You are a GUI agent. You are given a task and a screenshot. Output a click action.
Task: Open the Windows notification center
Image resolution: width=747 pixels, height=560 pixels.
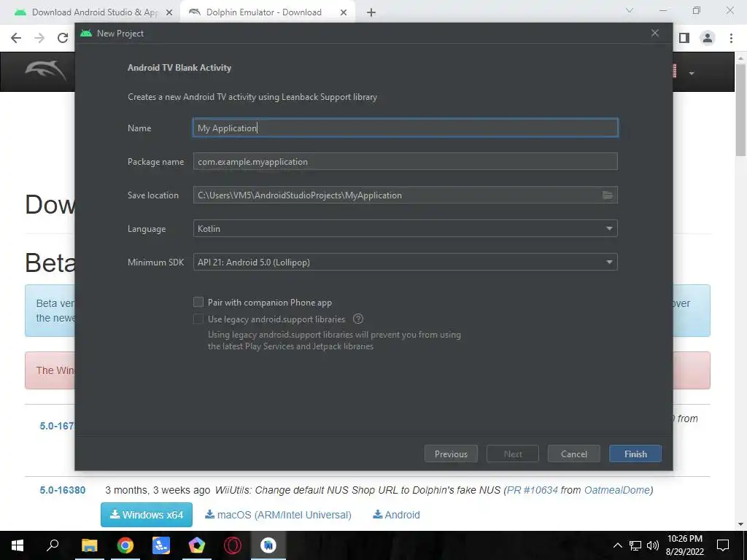[x=723, y=545]
